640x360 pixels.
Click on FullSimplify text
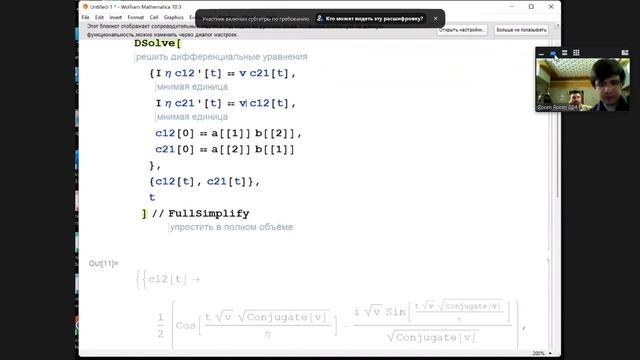tap(209, 213)
